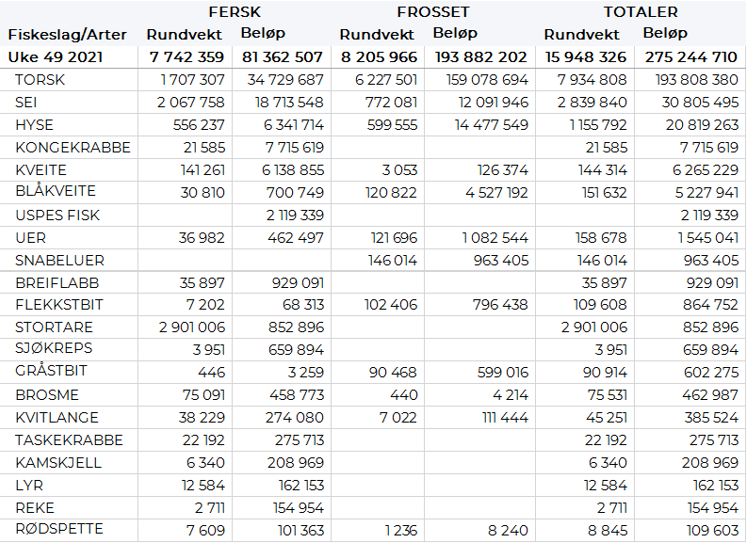The width and height of the screenshot is (746, 543).
Task: Click the TOTALER column group header
Action: [x=640, y=12]
